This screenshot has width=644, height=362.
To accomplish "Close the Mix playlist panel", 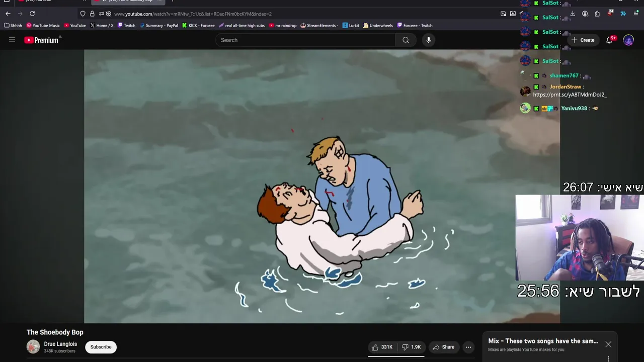I will coord(608,344).
